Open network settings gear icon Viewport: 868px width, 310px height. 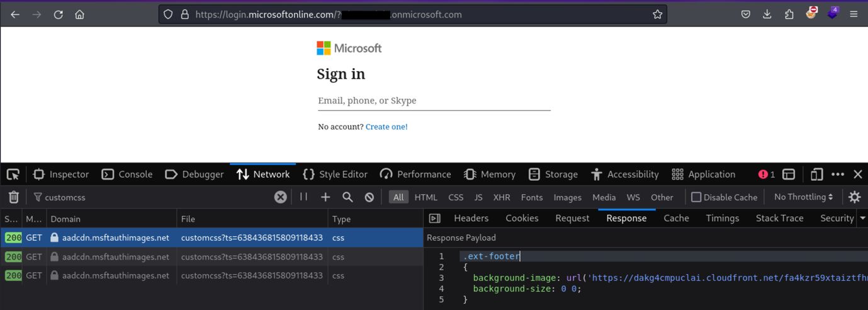(854, 197)
